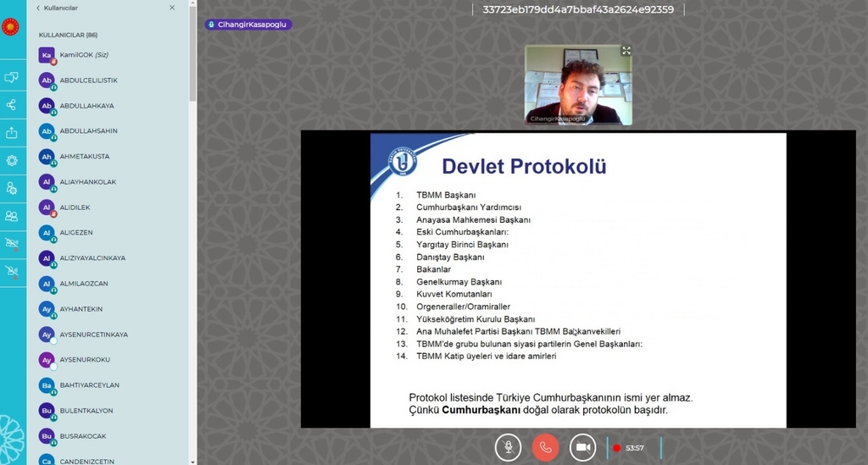Click the red hang-up phone button
The height and width of the screenshot is (465, 868).
pos(545,447)
